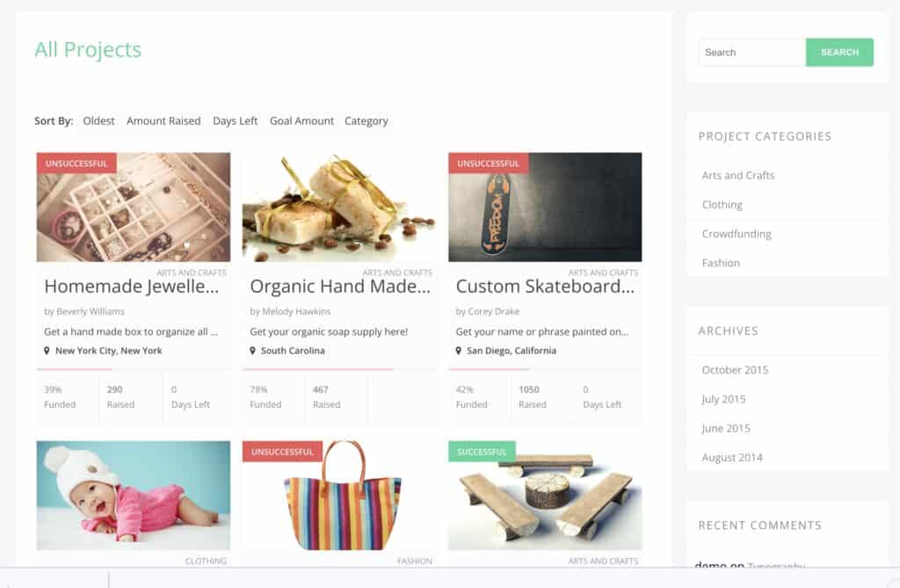Open the Arts and Crafts category

pyautogui.click(x=737, y=176)
